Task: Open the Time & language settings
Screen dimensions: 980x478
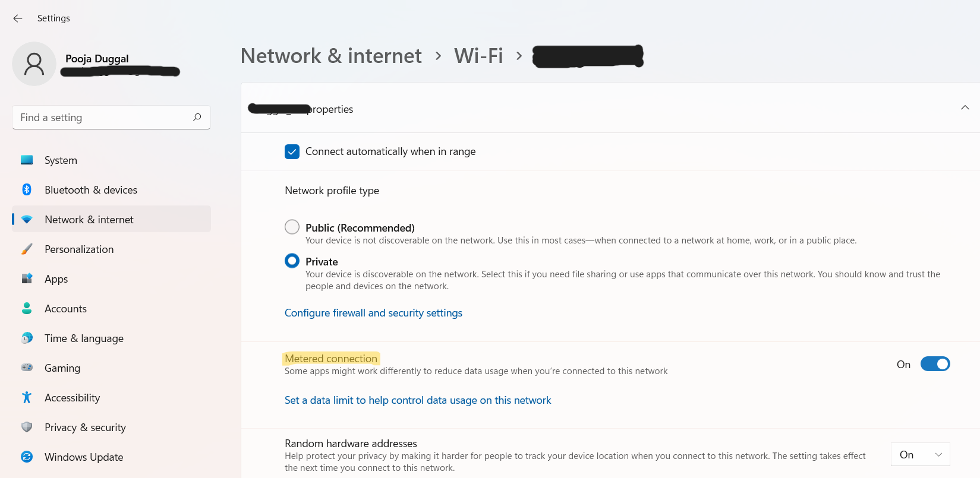Action: click(x=84, y=338)
